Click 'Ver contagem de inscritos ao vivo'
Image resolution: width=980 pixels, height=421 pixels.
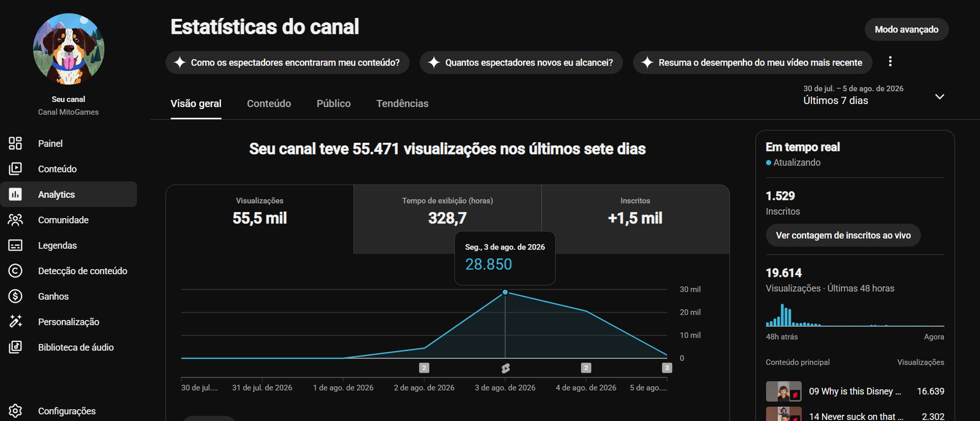(843, 235)
